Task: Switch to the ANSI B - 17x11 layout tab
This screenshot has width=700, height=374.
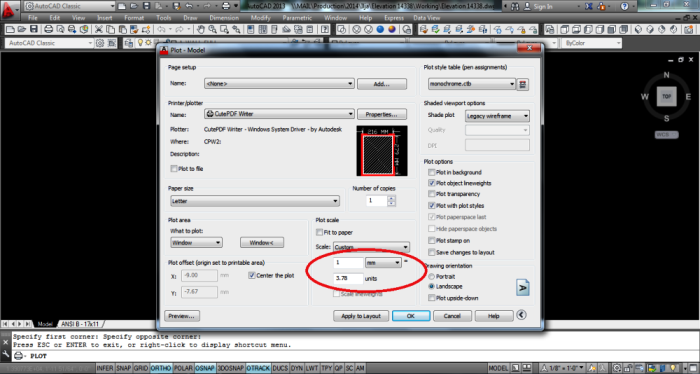Action: (x=80, y=324)
